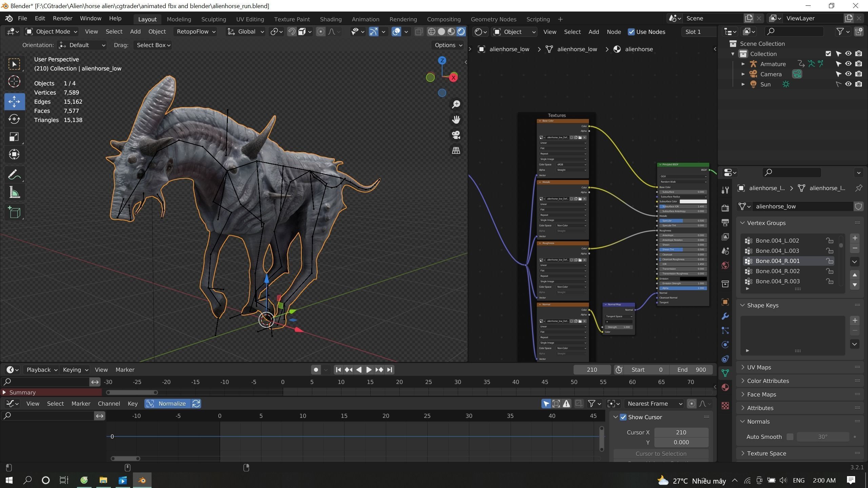Open the Physics properties tab

725,345
